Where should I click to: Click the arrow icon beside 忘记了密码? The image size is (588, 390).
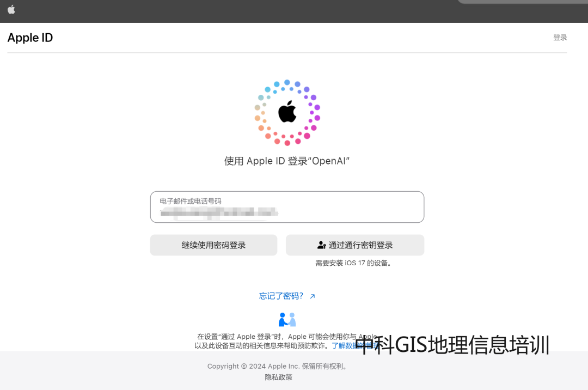(313, 296)
